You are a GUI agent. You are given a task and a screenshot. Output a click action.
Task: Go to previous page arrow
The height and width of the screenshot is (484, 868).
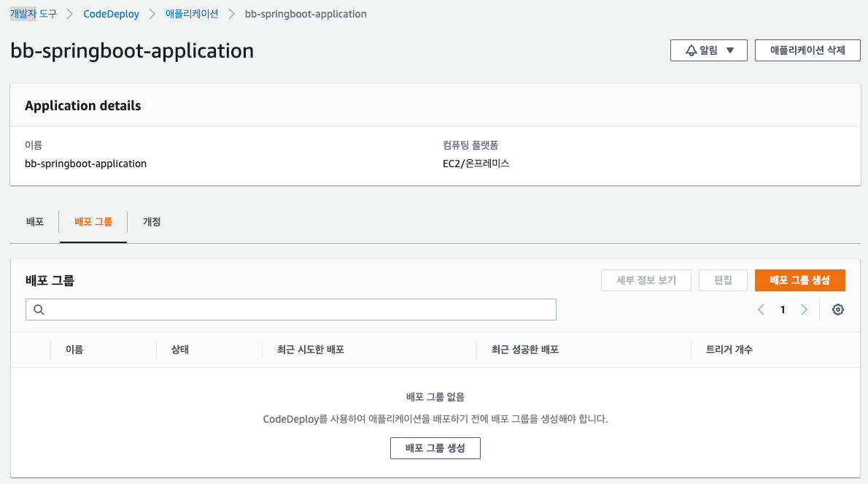[762, 310]
